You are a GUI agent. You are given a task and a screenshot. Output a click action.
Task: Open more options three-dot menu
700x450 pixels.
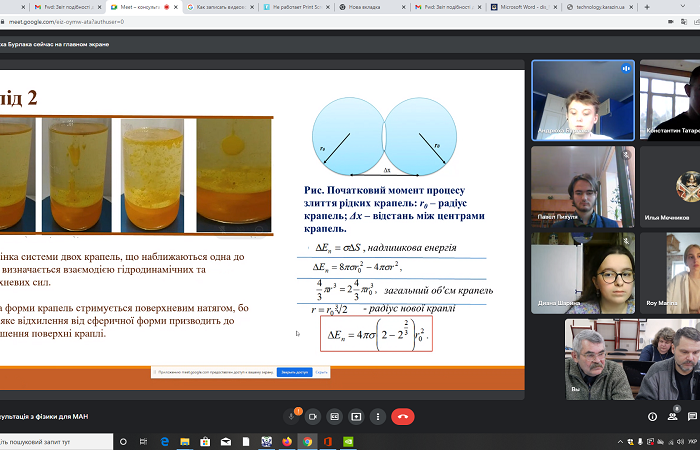[x=377, y=416]
